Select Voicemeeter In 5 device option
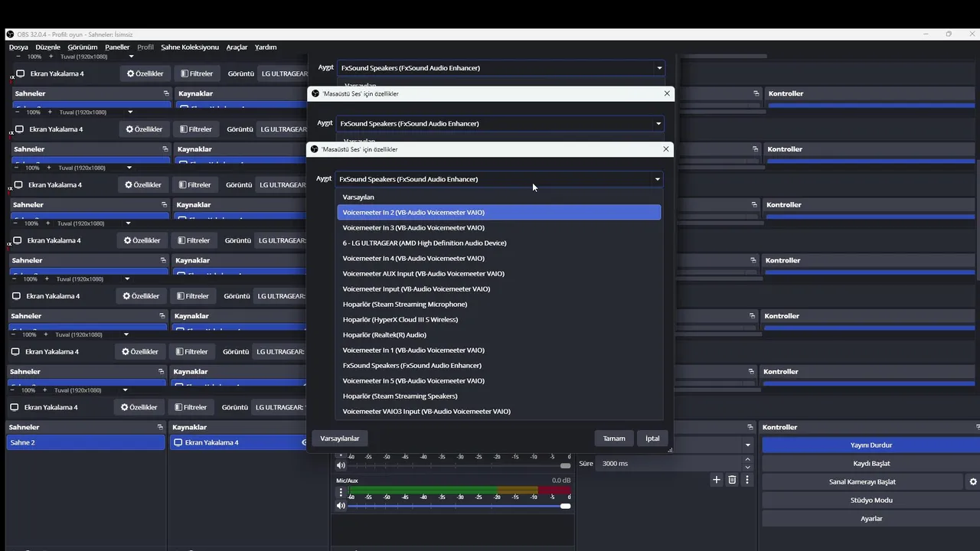Screen dimensions: 980x551 click(x=498, y=380)
